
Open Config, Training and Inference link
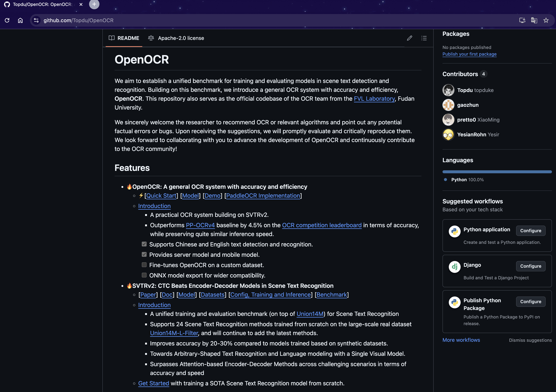click(x=270, y=294)
